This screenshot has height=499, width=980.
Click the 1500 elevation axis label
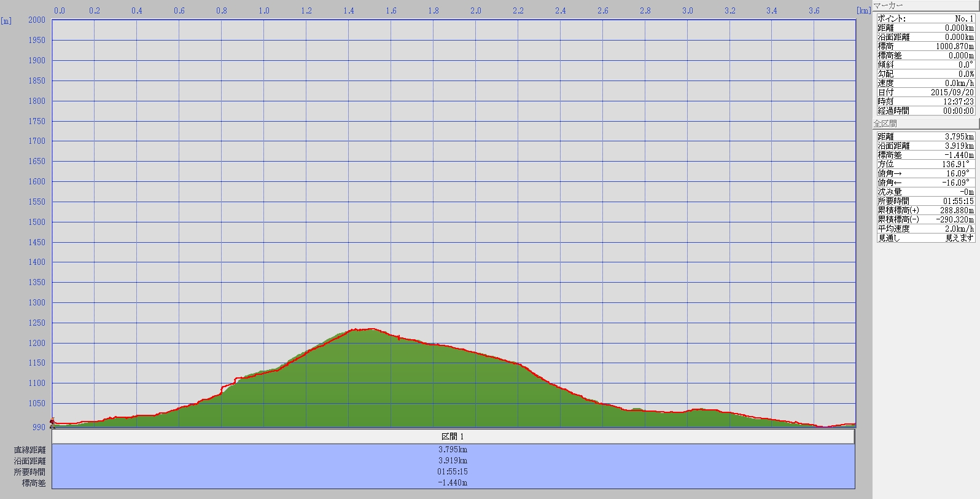tap(37, 222)
